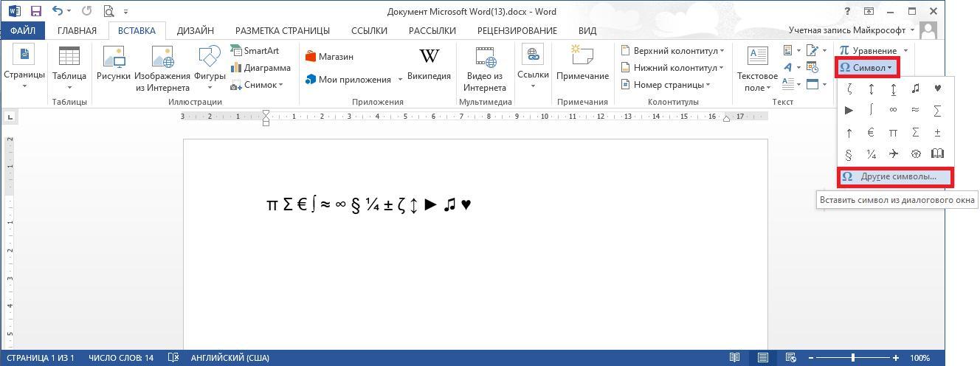Insert the right-pointing triangle ► symbol

[x=850, y=110]
